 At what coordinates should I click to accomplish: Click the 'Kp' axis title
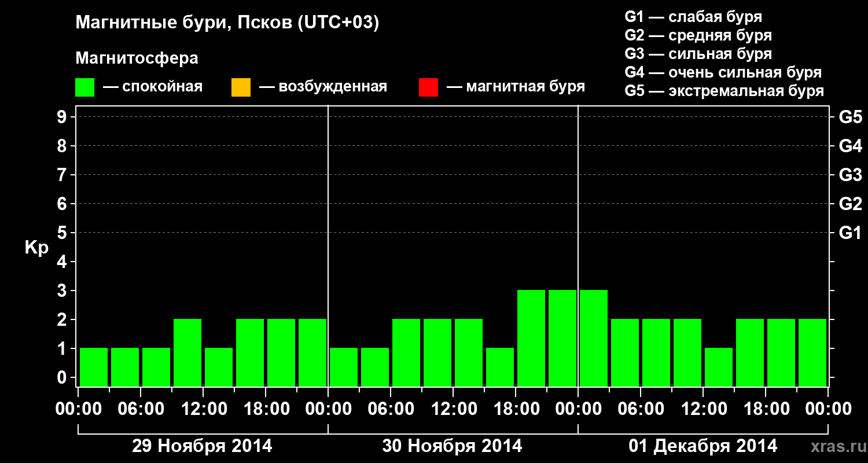tap(36, 248)
